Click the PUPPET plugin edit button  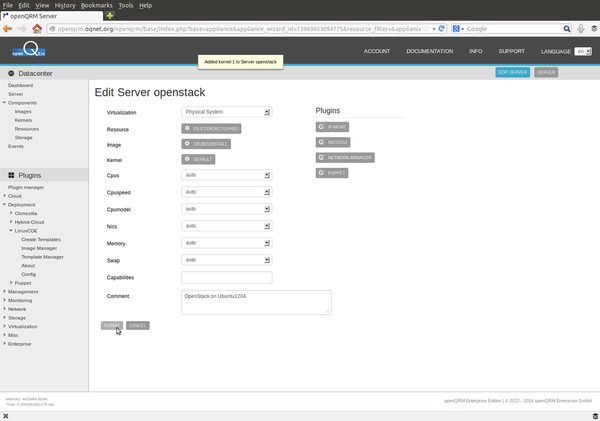pos(332,173)
